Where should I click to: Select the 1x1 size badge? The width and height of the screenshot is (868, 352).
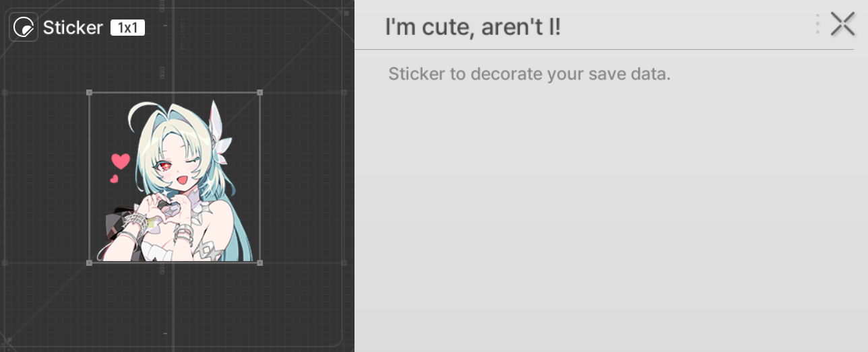point(127,28)
